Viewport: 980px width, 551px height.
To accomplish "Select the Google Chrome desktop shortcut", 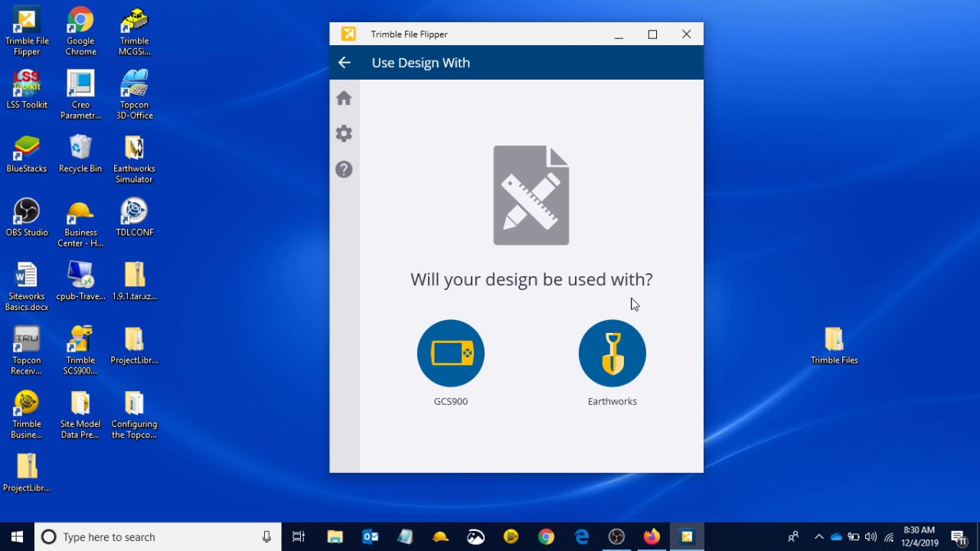I will coord(80,32).
